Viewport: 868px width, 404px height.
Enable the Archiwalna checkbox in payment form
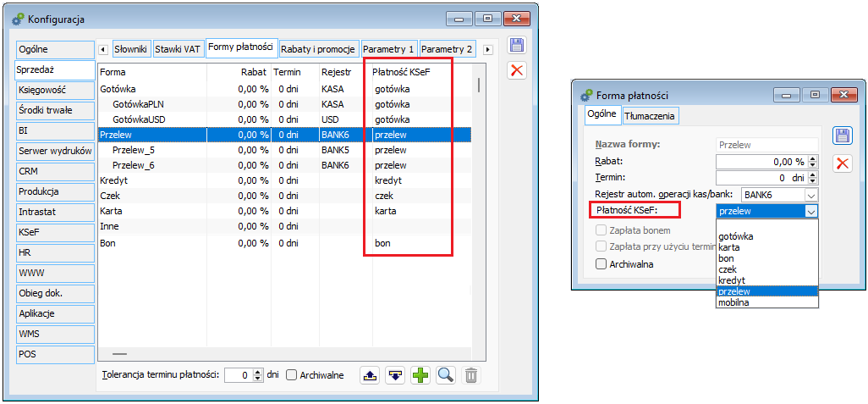tap(602, 264)
